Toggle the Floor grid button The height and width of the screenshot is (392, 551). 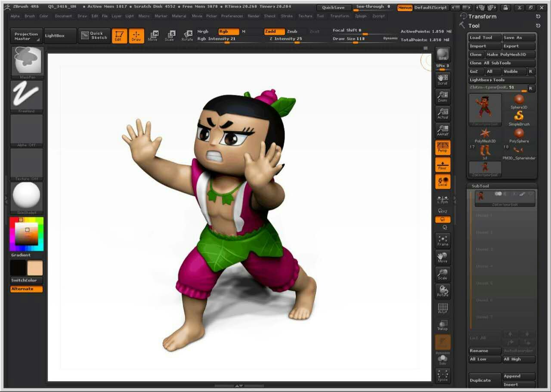click(443, 164)
